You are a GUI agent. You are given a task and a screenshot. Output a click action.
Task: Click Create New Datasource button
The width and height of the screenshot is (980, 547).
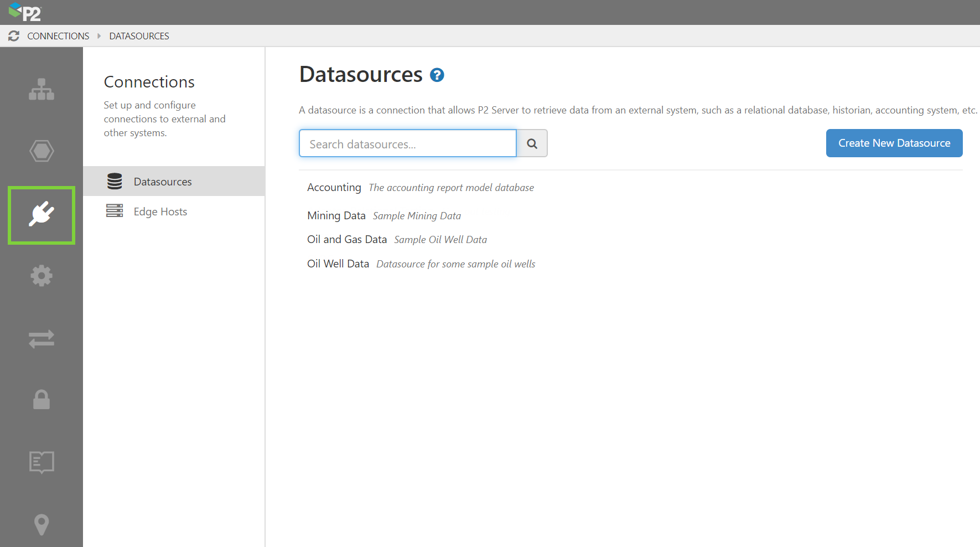point(894,143)
